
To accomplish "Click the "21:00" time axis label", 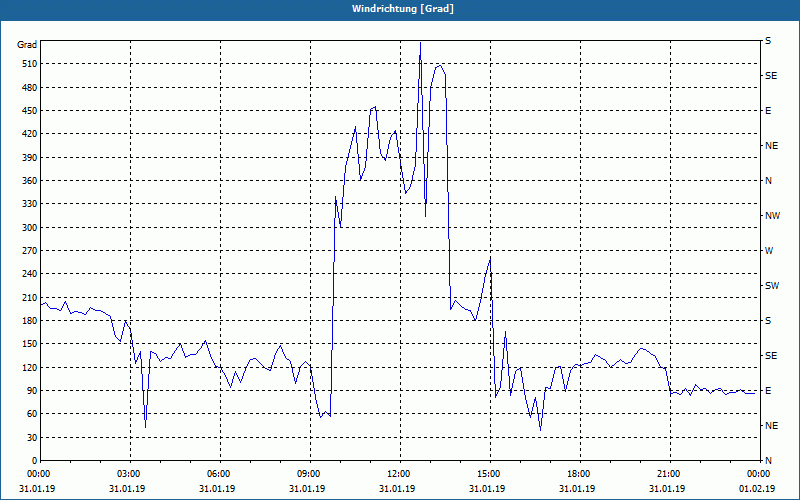I will click(x=670, y=474).
